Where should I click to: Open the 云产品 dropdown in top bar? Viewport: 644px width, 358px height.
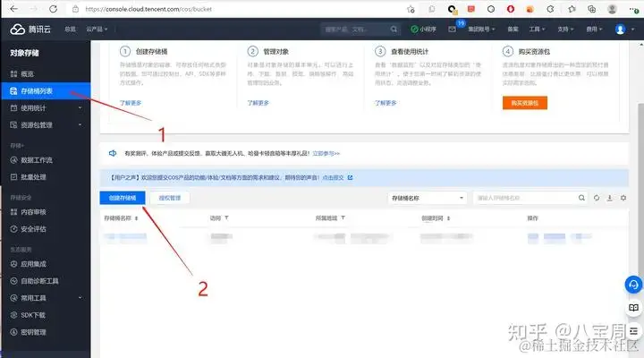(97, 30)
